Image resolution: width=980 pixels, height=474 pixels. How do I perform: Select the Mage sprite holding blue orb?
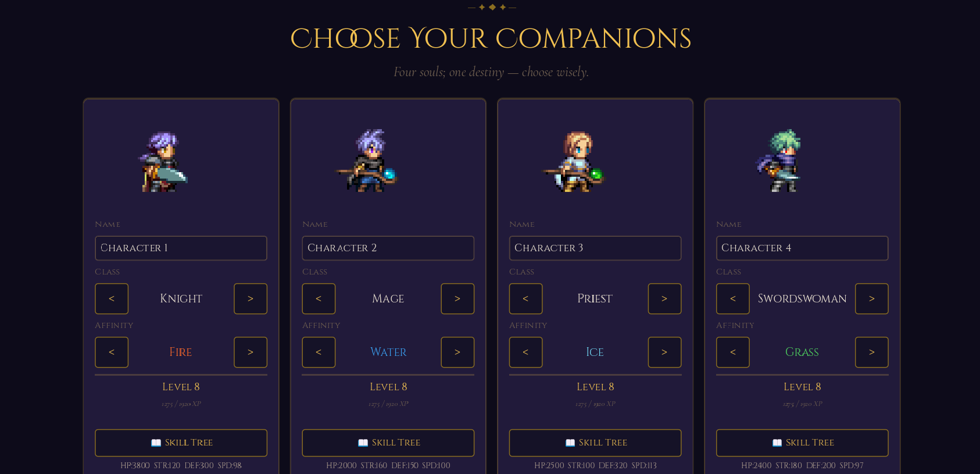click(367, 161)
